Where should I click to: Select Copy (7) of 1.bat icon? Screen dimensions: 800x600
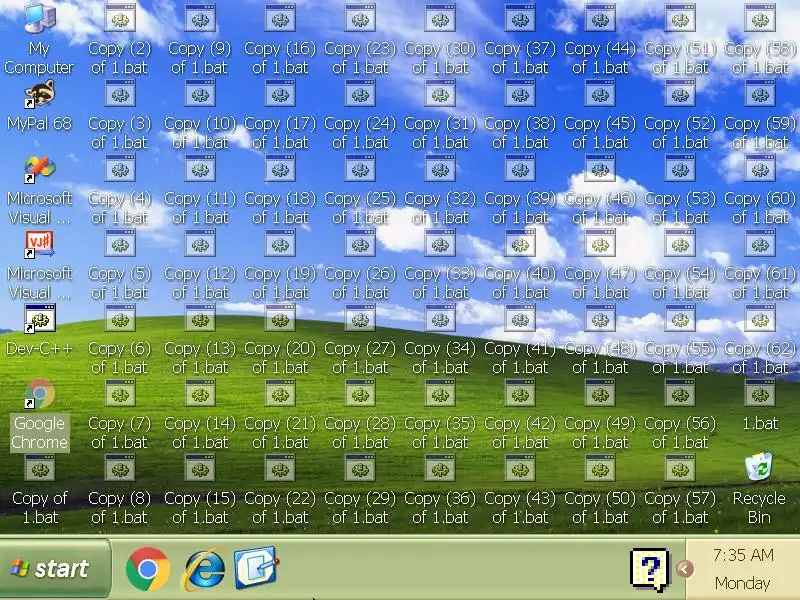[120, 394]
